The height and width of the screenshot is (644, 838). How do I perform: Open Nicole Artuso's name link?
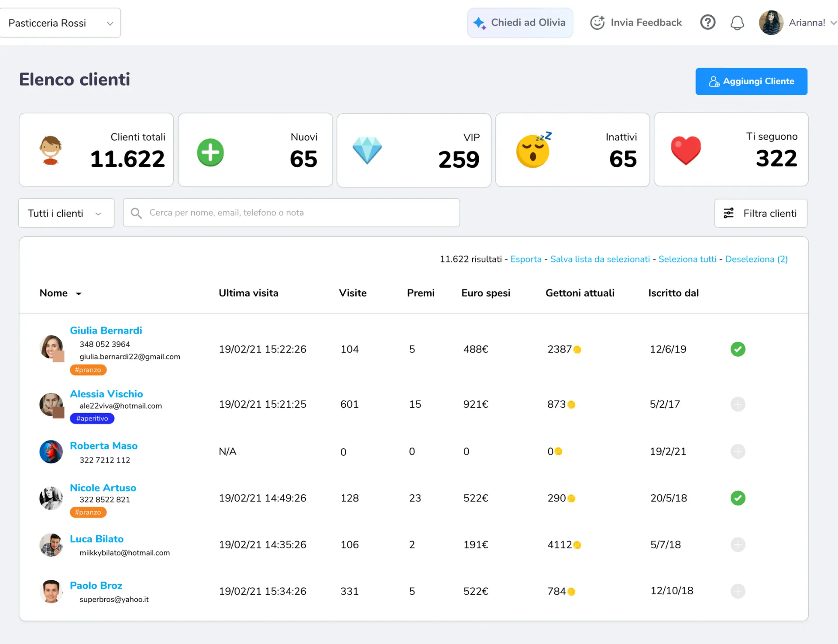[x=103, y=488]
